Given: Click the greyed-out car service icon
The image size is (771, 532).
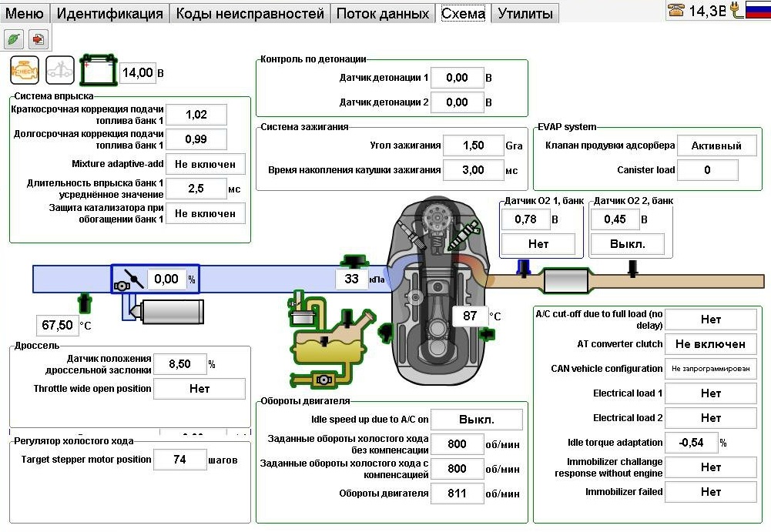Looking at the screenshot, I should pyautogui.click(x=60, y=71).
